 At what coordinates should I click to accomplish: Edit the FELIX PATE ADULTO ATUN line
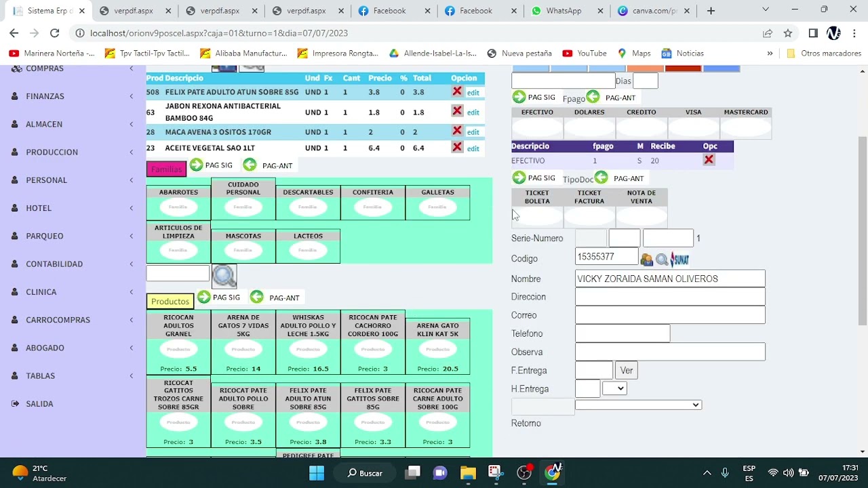click(473, 93)
